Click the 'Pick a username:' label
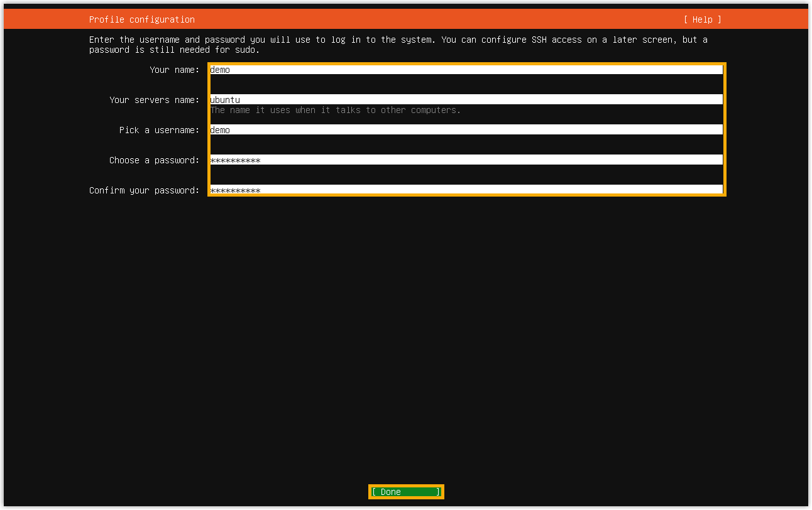 [x=159, y=130]
